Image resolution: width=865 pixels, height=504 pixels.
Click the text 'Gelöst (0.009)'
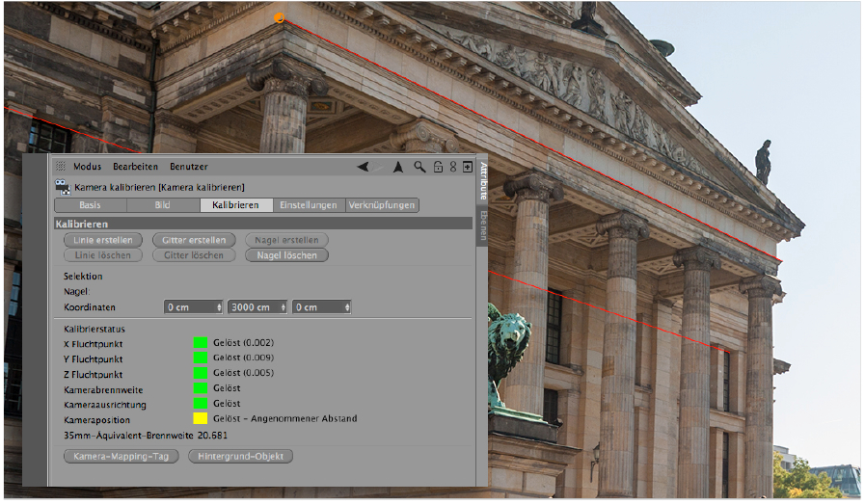(x=243, y=358)
